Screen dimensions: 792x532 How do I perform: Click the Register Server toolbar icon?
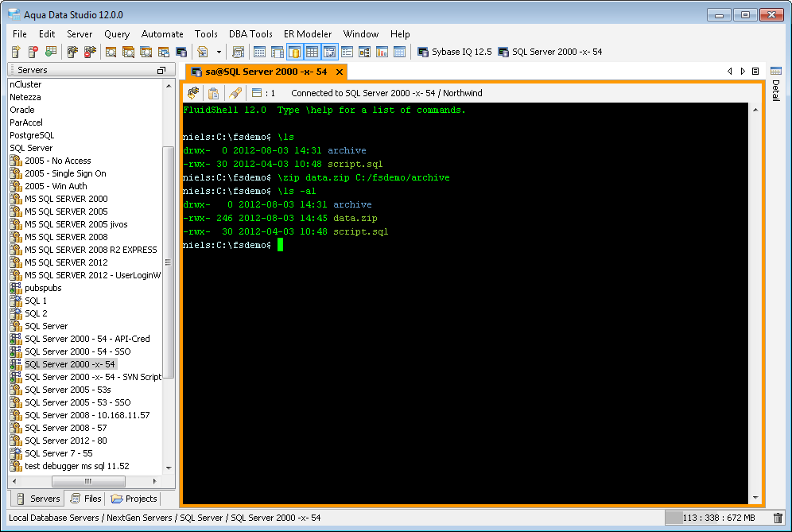click(x=16, y=52)
